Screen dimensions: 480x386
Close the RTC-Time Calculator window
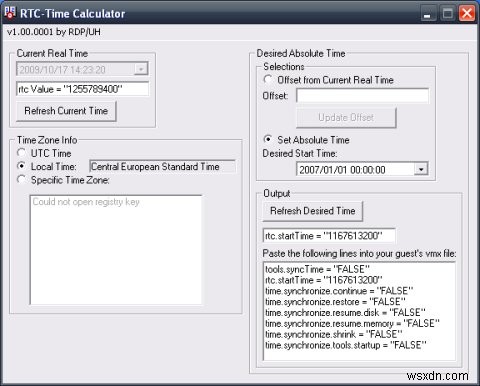[x=467, y=13]
